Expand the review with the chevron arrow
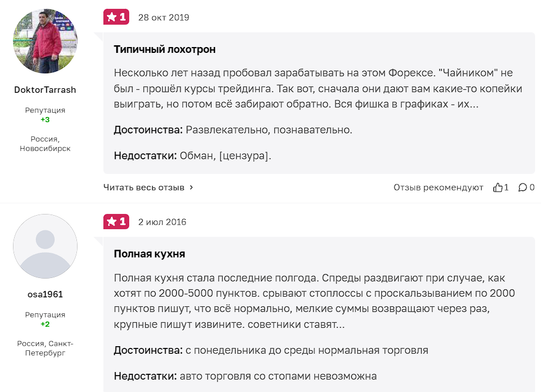Screen dimensions: 541x392 click(x=191, y=187)
